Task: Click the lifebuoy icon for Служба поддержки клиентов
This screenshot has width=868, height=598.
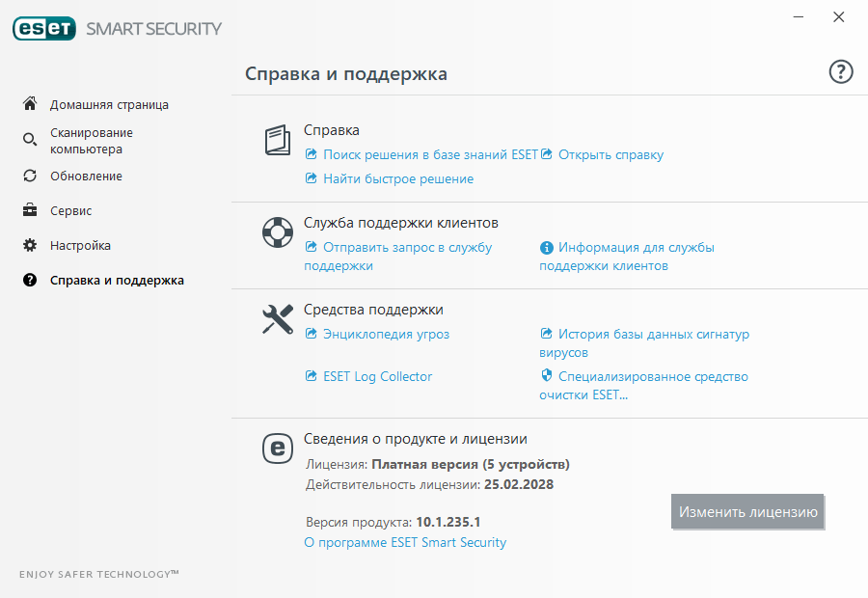Action: [x=278, y=232]
